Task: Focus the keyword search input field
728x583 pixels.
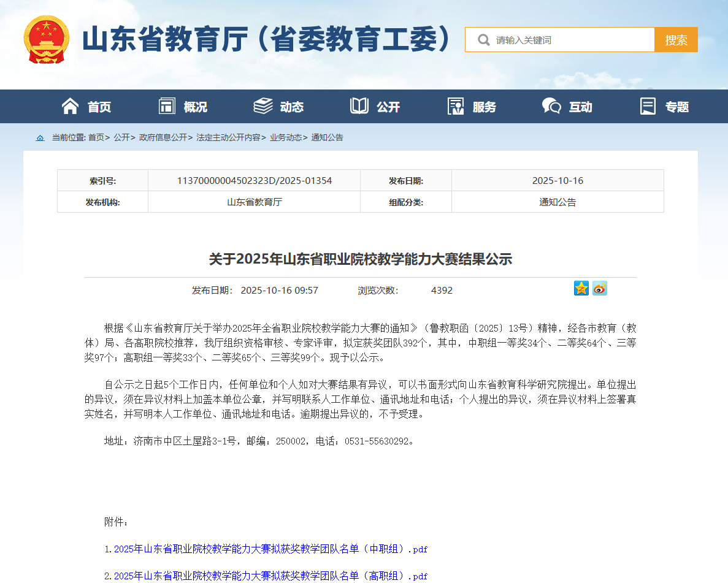Action: point(570,40)
